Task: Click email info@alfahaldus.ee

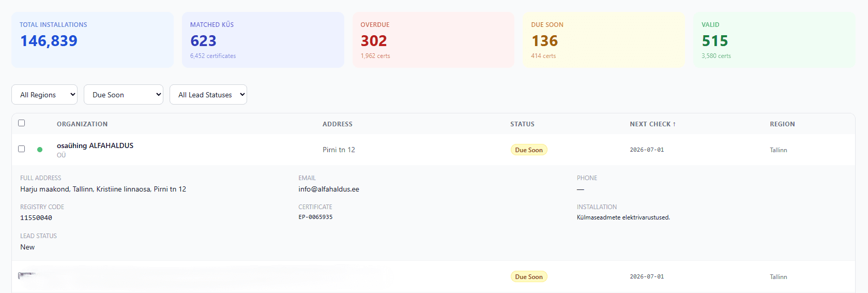Action: click(329, 189)
